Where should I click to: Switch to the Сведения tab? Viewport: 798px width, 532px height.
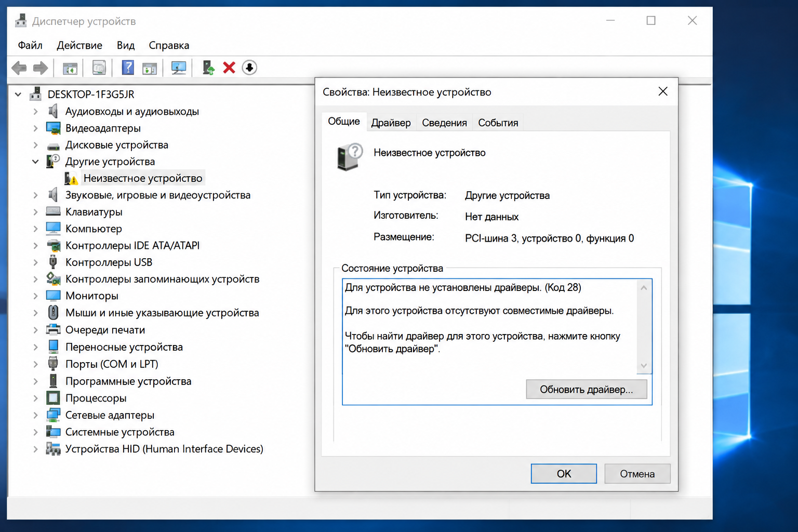point(444,123)
